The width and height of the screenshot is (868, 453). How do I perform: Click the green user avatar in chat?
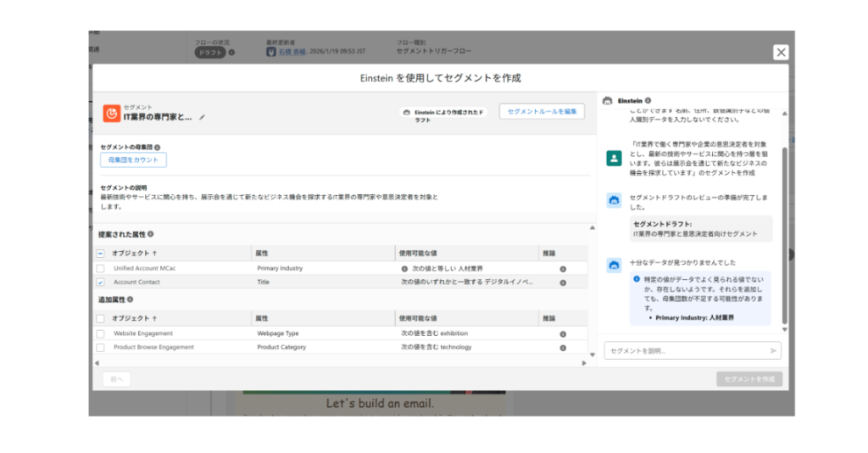[614, 159]
